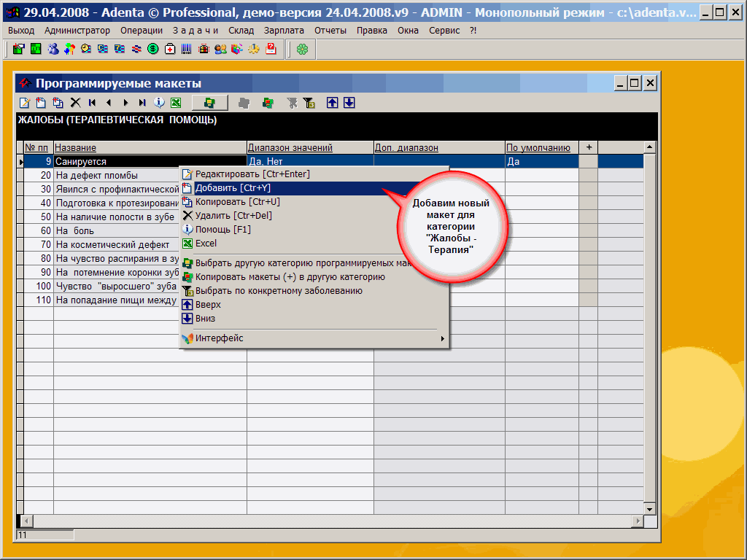Open the Зарплата menu
The height and width of the screenshot is (560, 747).
tap(284, 30)
